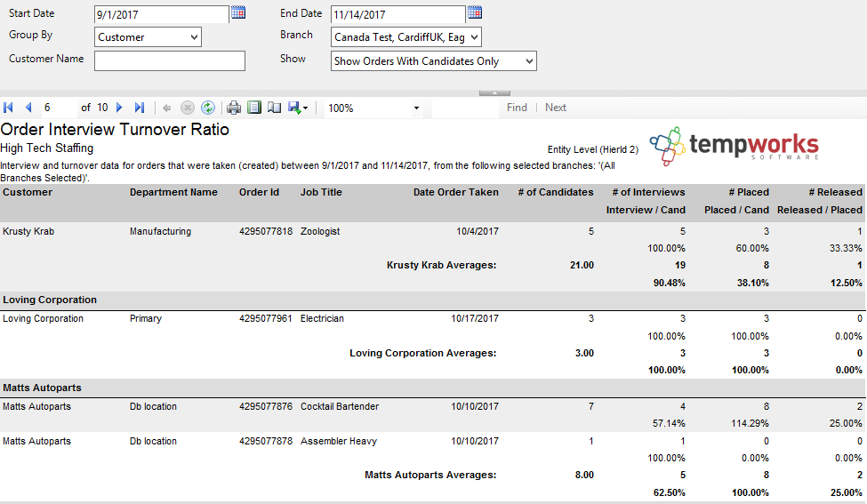The image size is (867, 504).
Task: Click the Customer Name text field
Action: tap(169, 60)
